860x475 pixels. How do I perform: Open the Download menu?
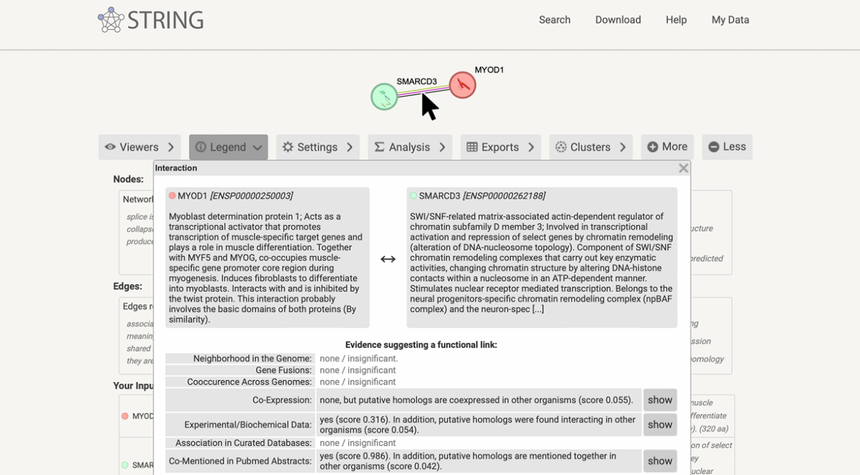point(618,20)
